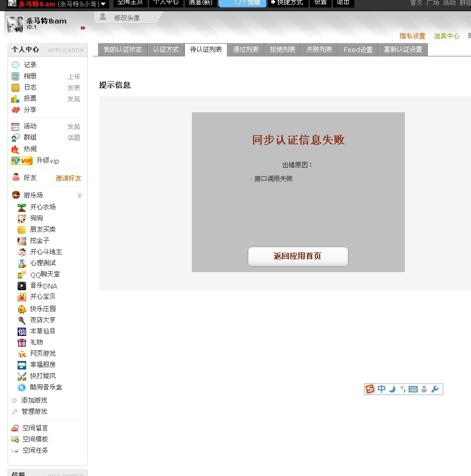Click the 分享 hearts icon
Screen dimensions: 471x476
point(15,110)
